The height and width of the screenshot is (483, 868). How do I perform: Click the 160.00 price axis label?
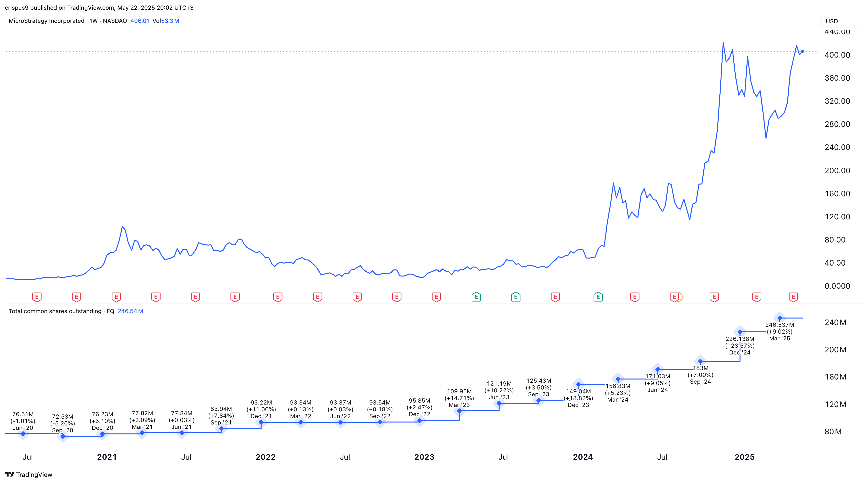[837, 194]
